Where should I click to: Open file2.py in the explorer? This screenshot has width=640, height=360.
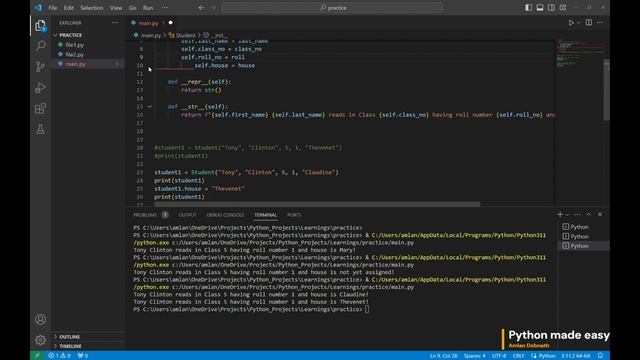[75, 55]
